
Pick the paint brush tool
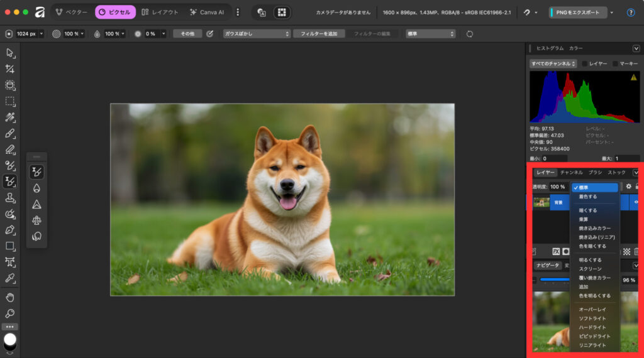10,133
